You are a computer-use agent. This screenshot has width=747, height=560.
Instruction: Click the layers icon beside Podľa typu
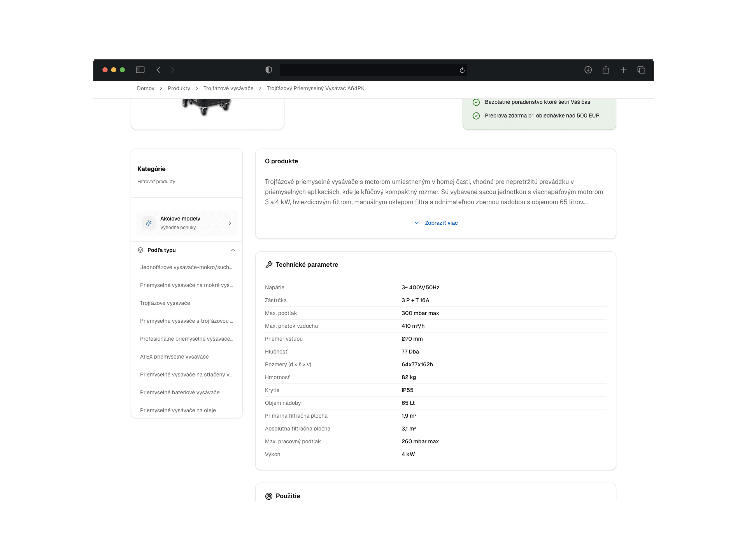pyautogui.click(x=140, y=250)
